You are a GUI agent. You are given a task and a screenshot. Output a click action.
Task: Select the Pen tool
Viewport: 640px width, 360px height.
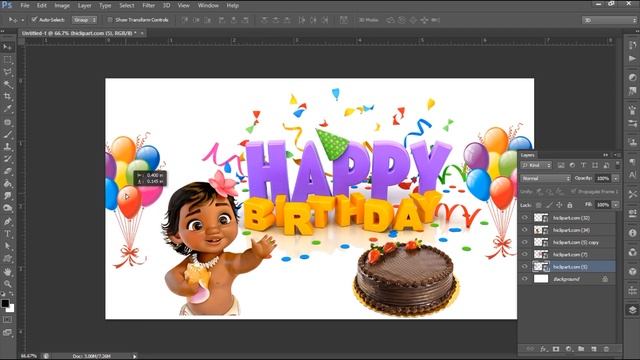(x=7, y=221)
